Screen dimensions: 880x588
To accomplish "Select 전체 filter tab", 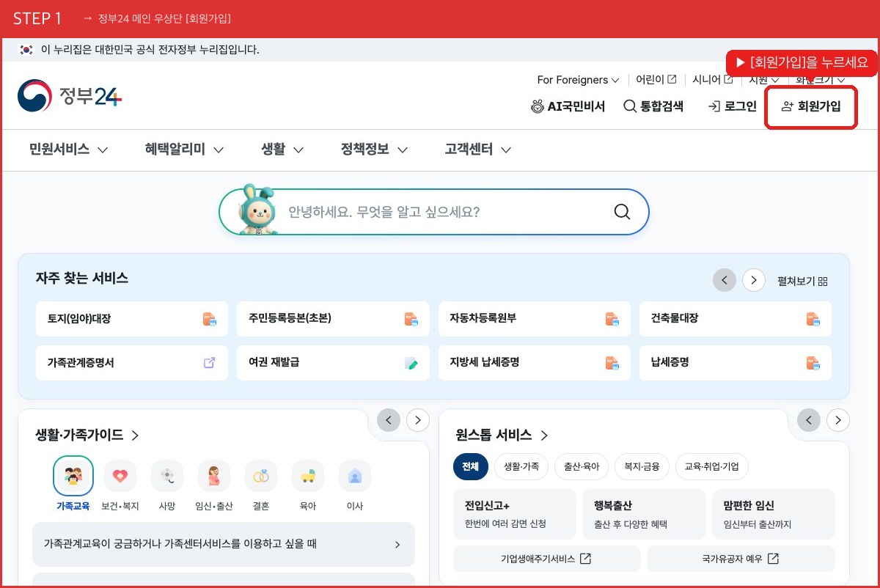I will coord(470,466).
